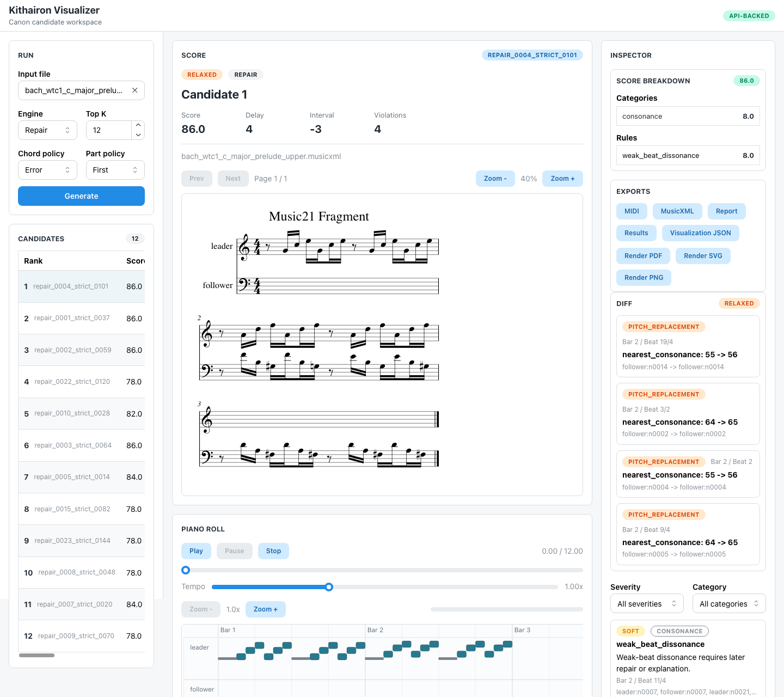Click the API-BACKED status badge
Viewport: 784px width, 697px height.
point(749,16)
